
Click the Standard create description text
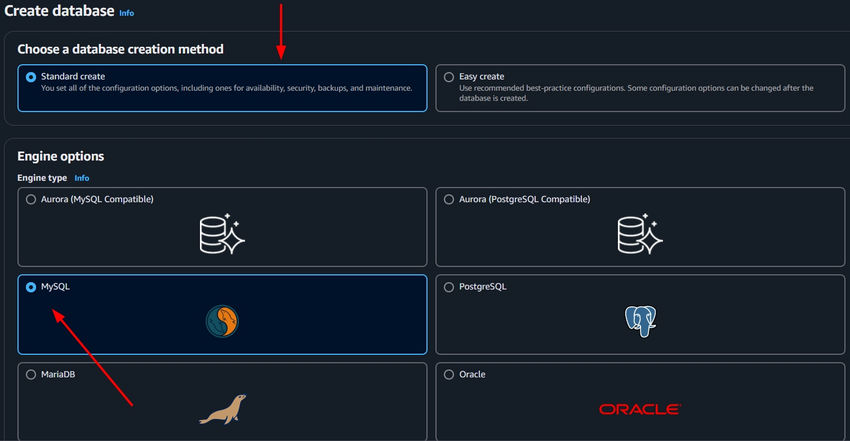click(227, 88)
